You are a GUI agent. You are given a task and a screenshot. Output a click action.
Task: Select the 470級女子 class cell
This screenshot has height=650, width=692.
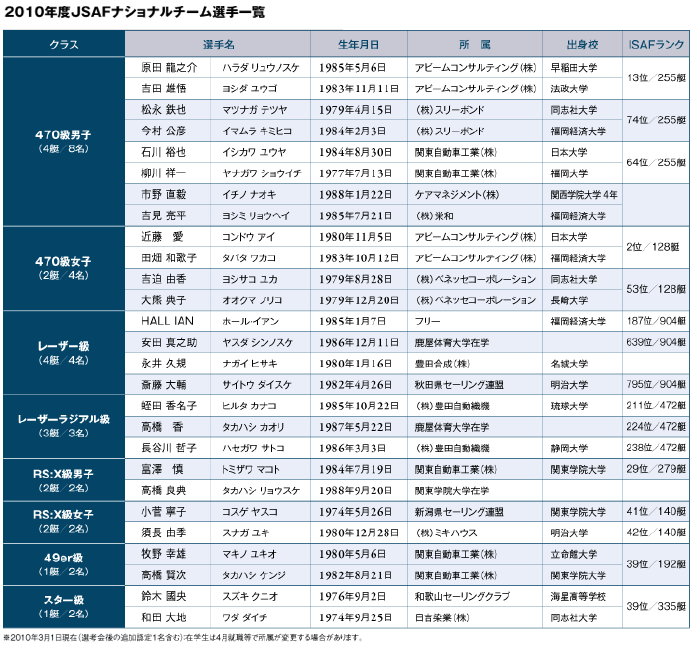64,268
